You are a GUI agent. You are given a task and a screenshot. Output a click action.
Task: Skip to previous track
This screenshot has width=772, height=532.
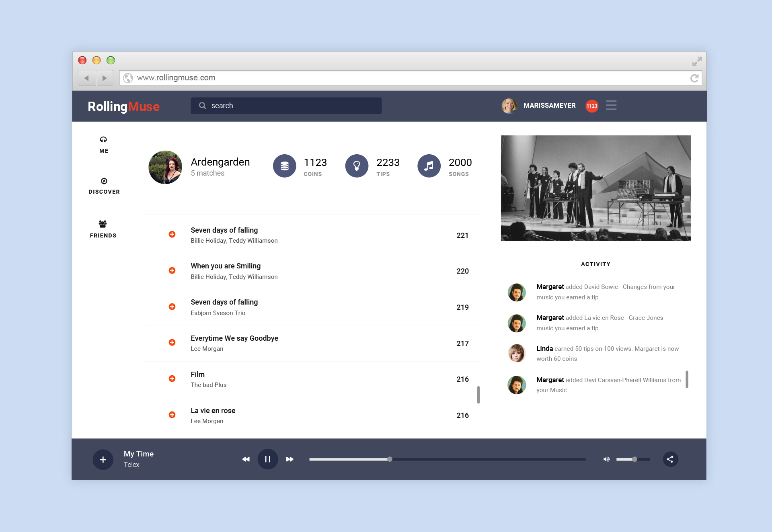click(246, 459)
